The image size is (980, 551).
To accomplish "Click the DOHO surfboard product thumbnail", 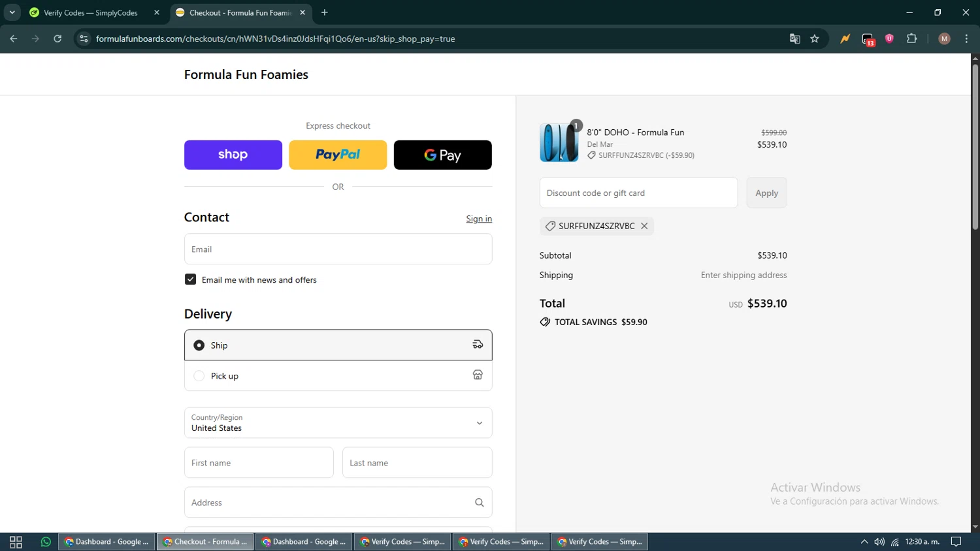I will tap(559, 142).
